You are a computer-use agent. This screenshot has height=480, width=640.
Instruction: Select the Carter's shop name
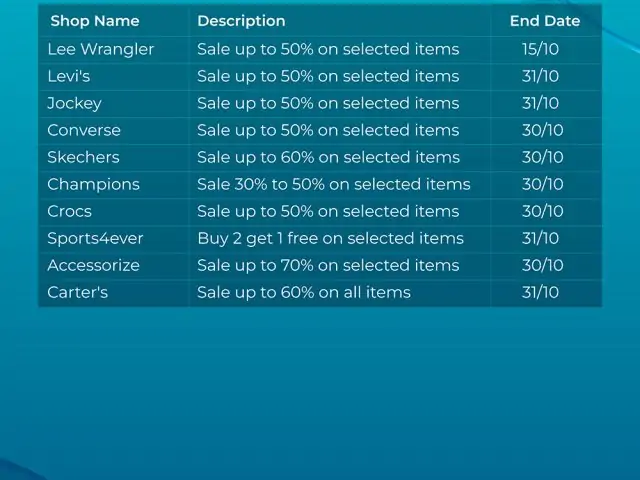pyautogui.click(x=77, y=292)
